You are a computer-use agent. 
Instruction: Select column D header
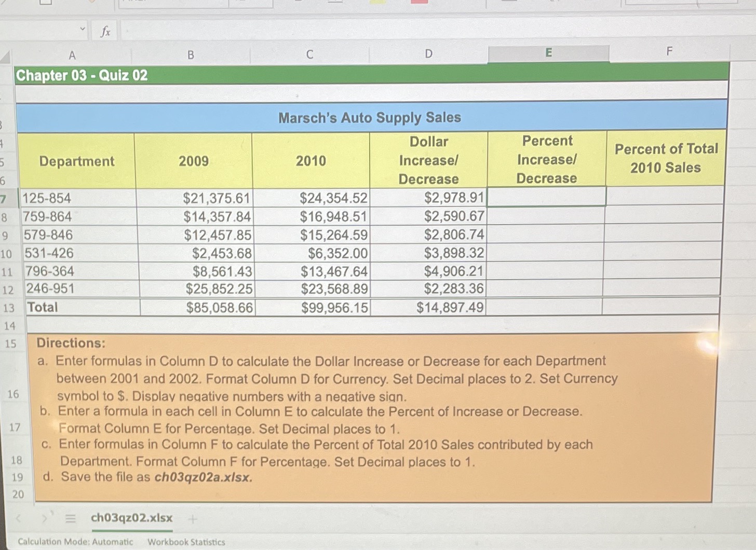click(x=428, y=53)
